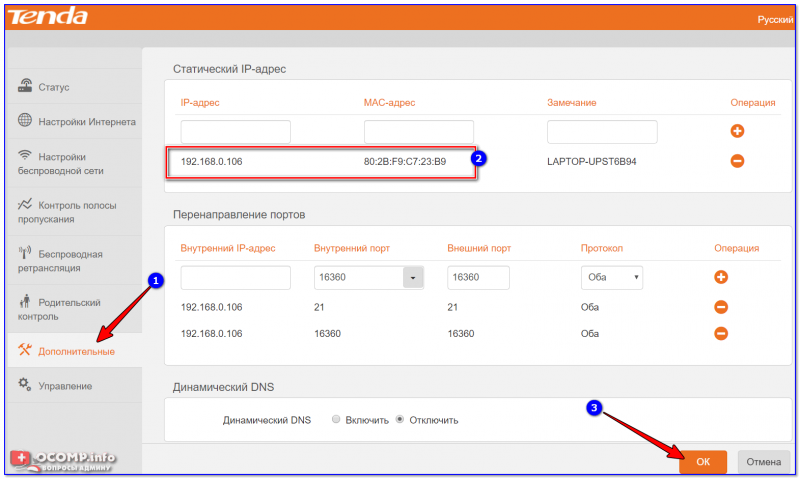Viewport: 800px width, 479px height.
Task: Click the Tenda logo
Action: [x=47, y=16]
